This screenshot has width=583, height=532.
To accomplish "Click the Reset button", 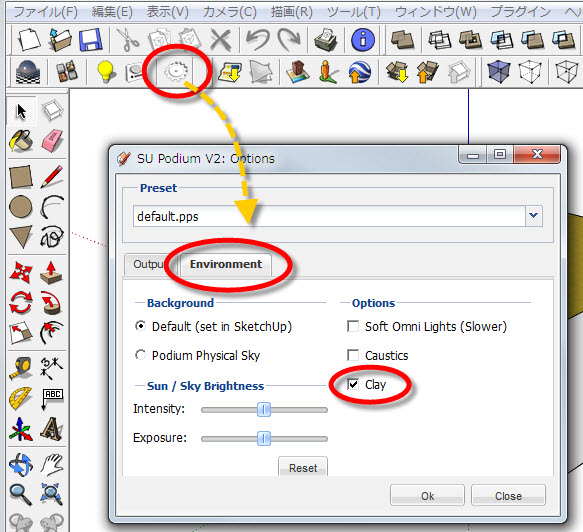I will [x=303, y=468].
